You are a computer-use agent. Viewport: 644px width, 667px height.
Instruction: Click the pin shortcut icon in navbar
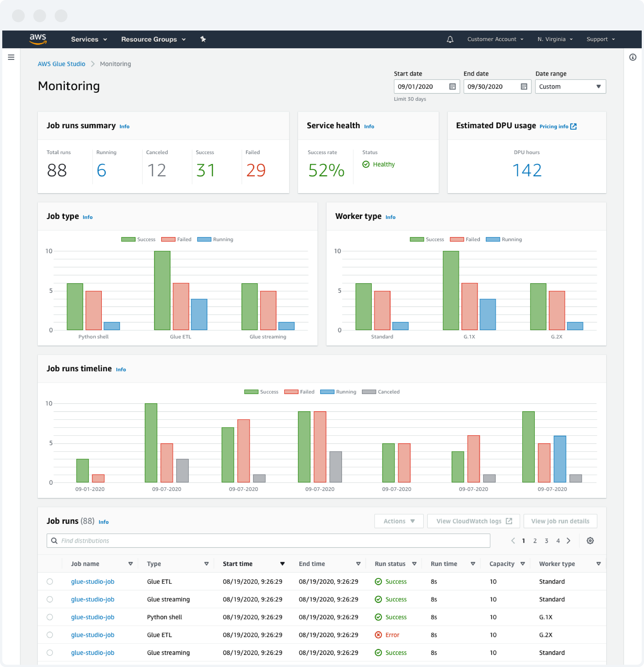click(x=203, y=39)
